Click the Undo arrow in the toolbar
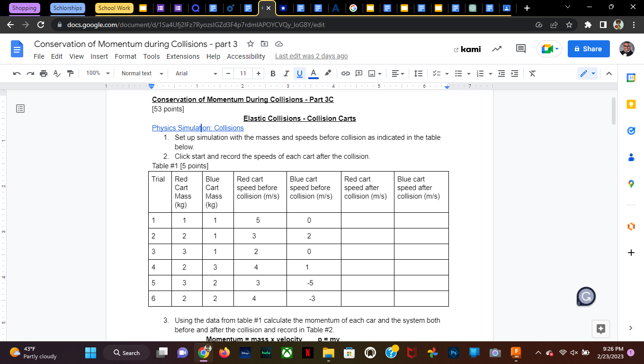This screenshot has height=364, width=644. point(17,73)
